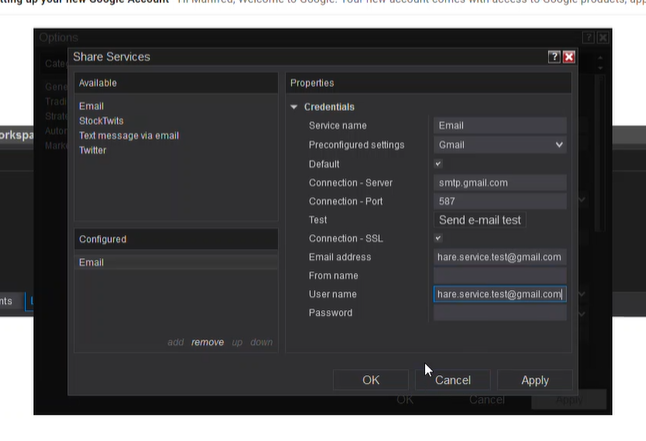Close the Options window behind
Viewport: 646px width, 441px height.
603,38
